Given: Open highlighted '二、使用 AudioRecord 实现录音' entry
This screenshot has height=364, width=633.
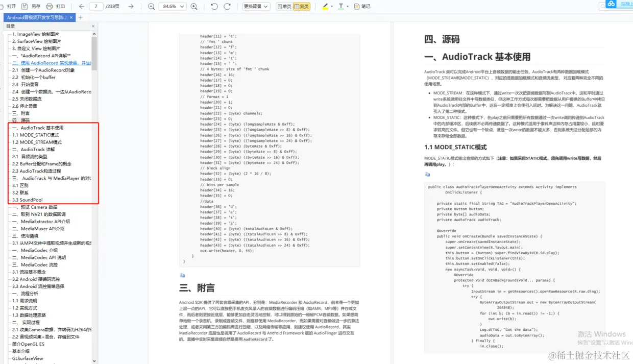Looking at the screenshot, I should coord(52,63).
